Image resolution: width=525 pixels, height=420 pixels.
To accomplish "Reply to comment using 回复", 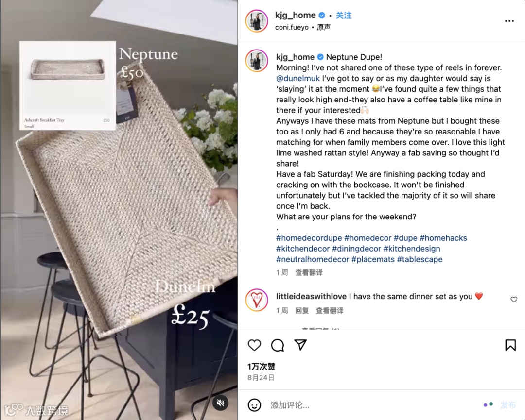I will click(x=302, y=311).
